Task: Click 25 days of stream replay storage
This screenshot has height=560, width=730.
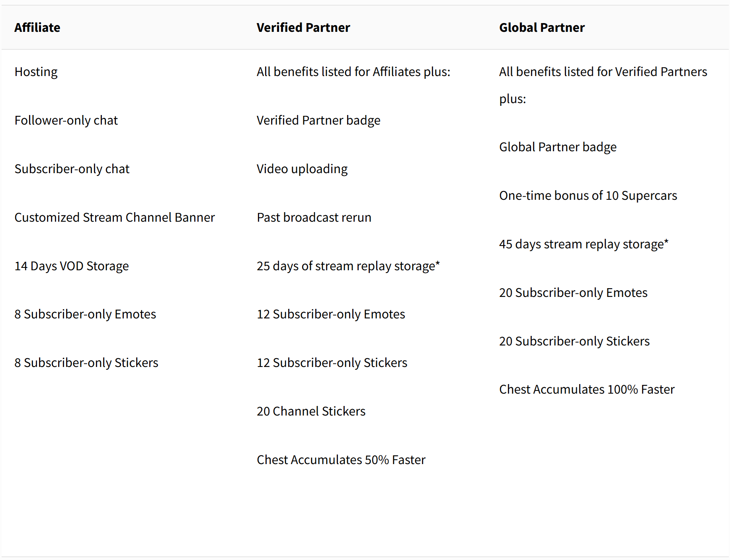Action: pos(348,266)
